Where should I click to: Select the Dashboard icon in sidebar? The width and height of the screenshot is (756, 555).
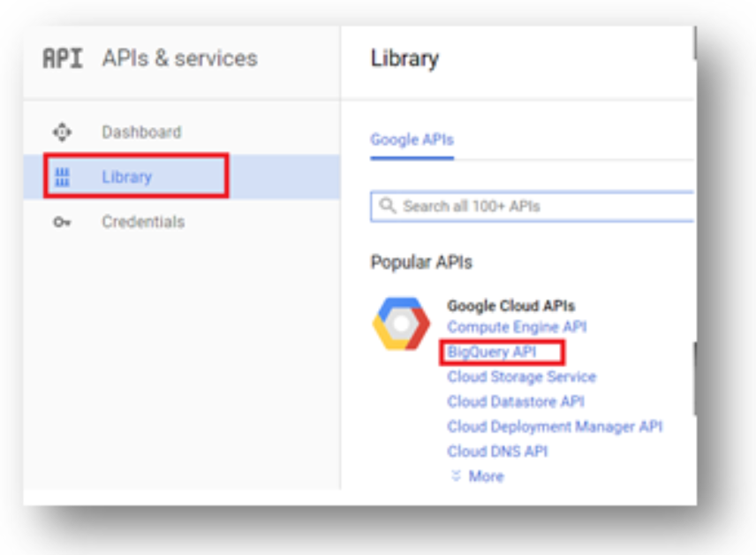(x=62, y=132)
